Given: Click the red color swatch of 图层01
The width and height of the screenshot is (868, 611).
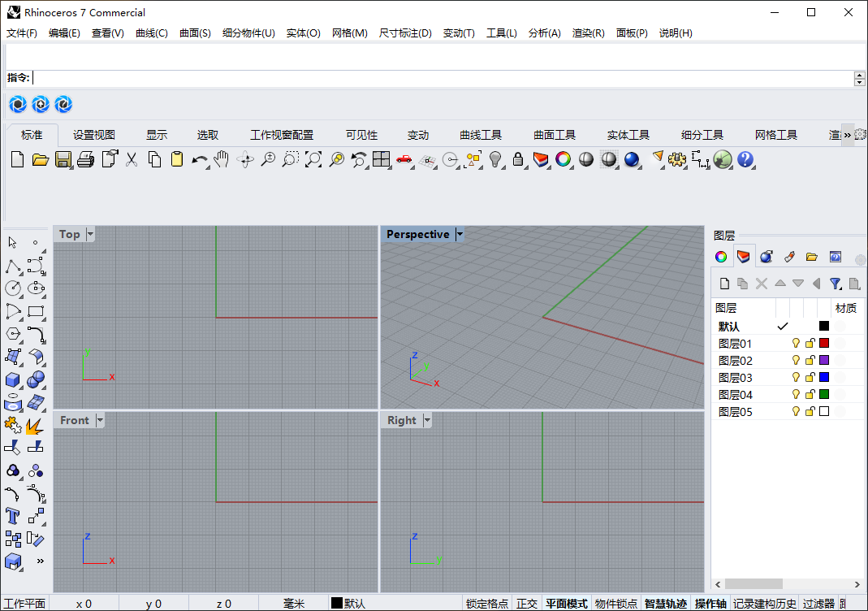Looking at the screenshot, I should 824,344.
